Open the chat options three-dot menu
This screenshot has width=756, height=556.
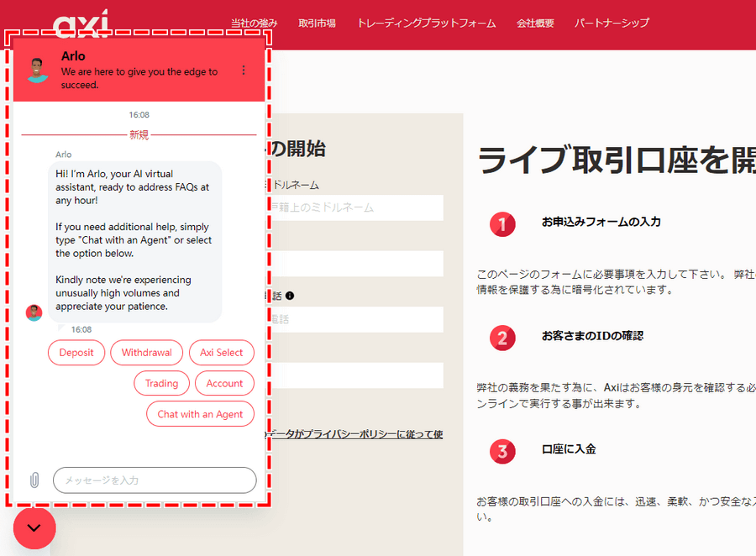coord(244,71)
